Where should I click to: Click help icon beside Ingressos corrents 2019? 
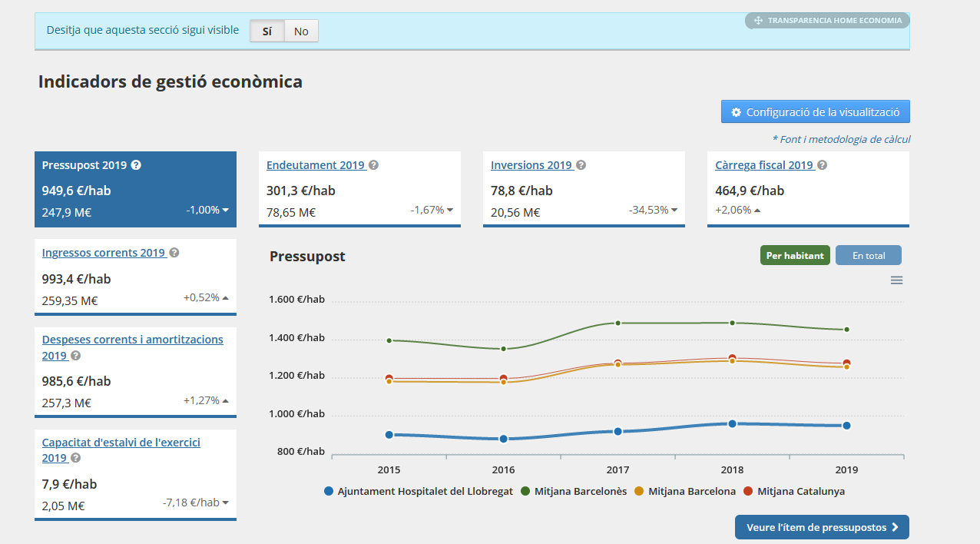pos(174,253)
